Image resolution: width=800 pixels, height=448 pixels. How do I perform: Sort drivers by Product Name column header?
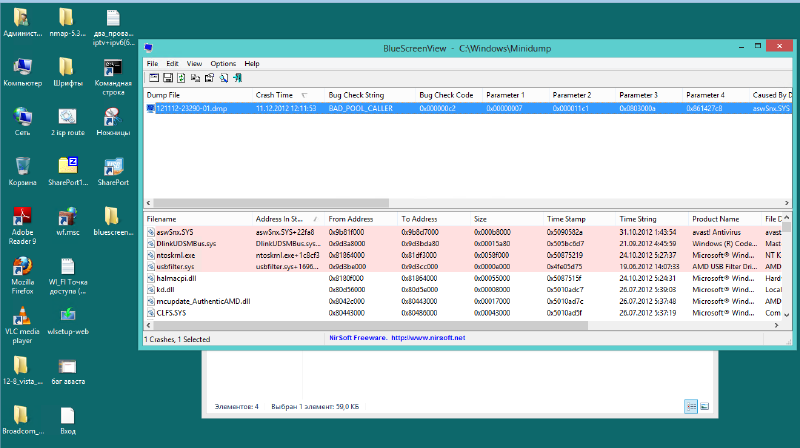(x=724, y=219)
